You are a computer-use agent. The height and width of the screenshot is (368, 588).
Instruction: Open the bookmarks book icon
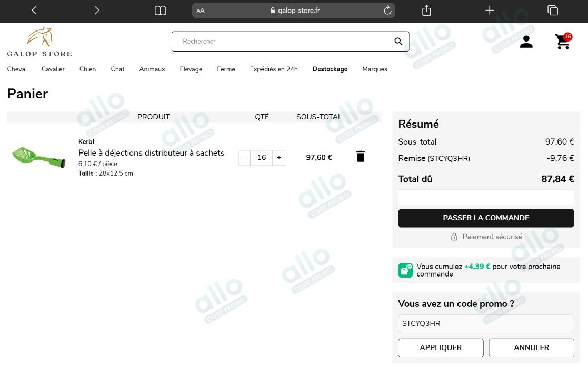[x=160, y=11]
